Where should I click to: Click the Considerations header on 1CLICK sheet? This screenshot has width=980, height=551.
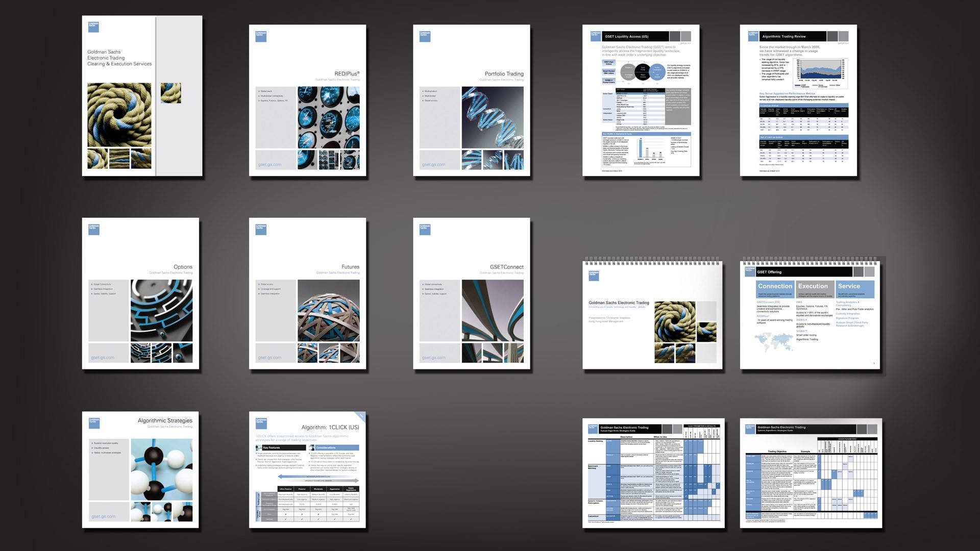[334, 447]
